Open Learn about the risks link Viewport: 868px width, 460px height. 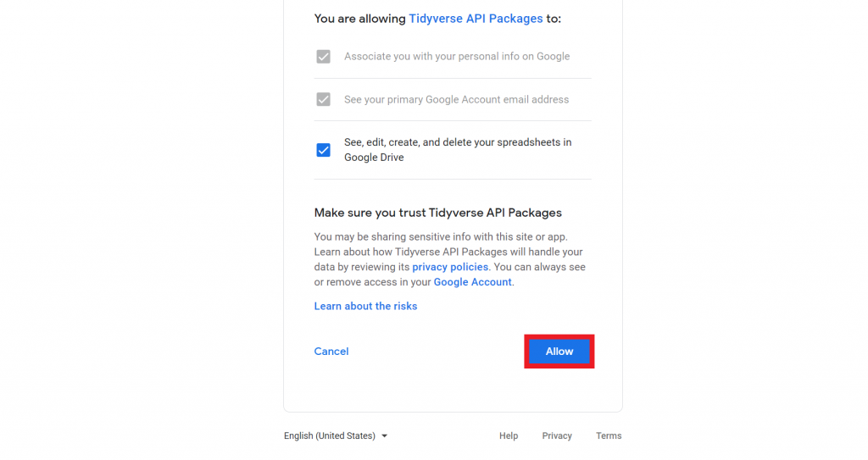point(365,306)
